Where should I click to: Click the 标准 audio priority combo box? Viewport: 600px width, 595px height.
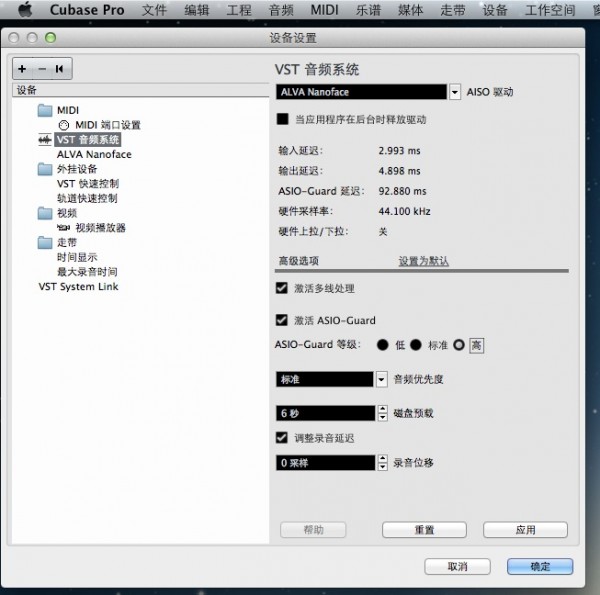click(x=324, y=379)
